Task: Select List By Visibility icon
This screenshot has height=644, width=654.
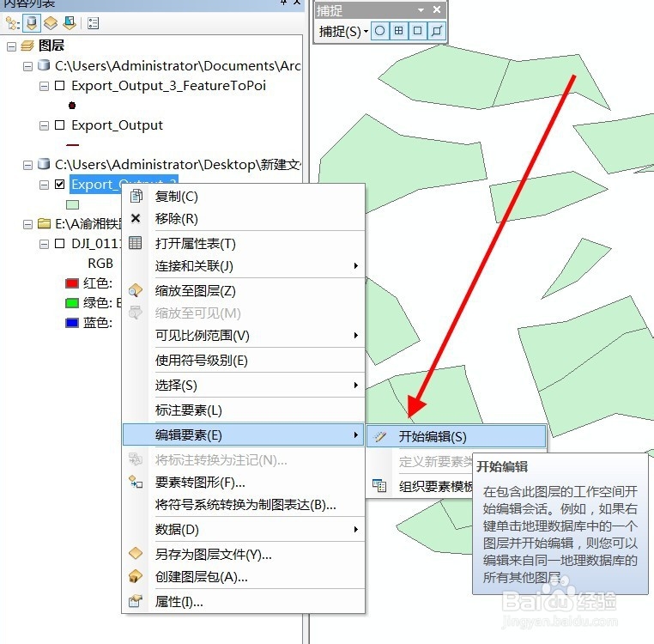Action: 51,23
